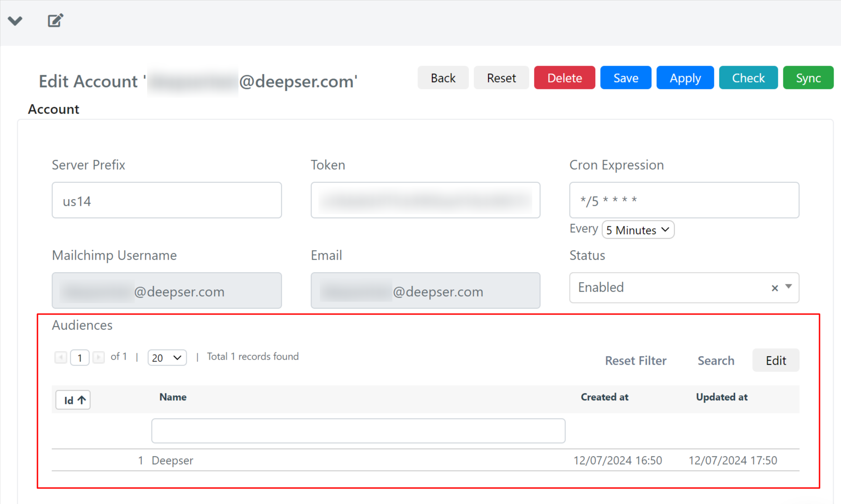Sort by the Name column header
Image resolution: width=841 pixels, height=504 pixels.
[x=173, y=397]
